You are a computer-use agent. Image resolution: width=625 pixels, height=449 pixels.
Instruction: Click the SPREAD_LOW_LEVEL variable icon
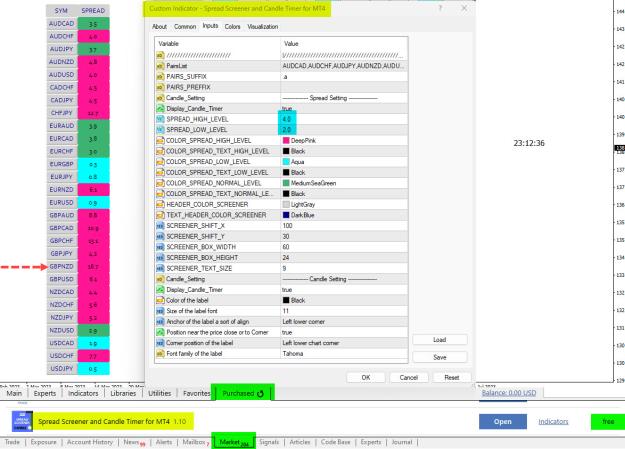[160, 130]
